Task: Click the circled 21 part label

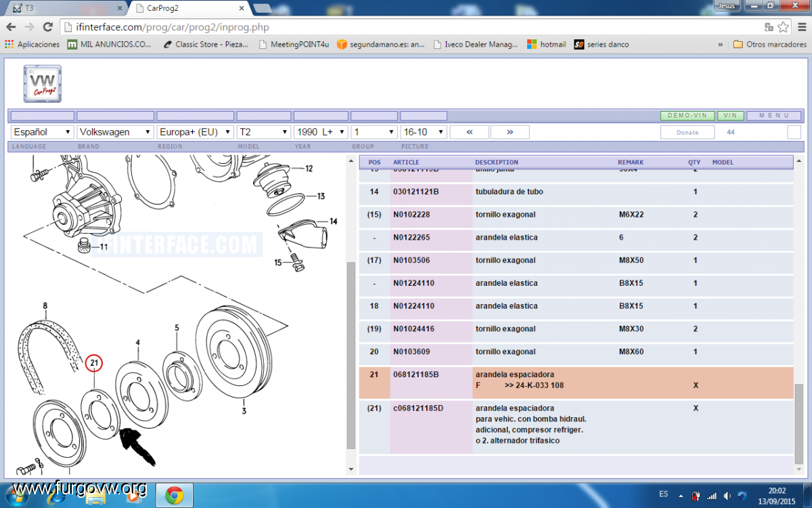Action: pyautogui.click(x=94, y=364)
